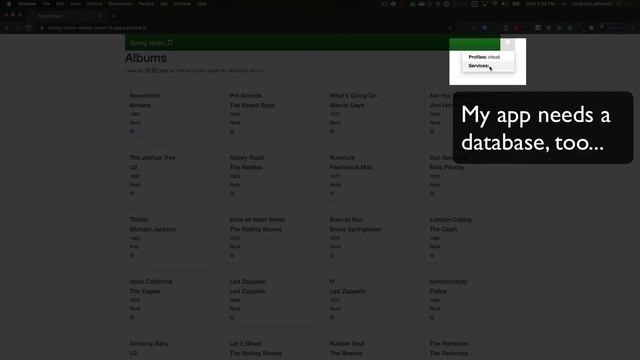640x360 pixels.
Task: Select the Pet Sounds album title
Action: pos(245,96)
